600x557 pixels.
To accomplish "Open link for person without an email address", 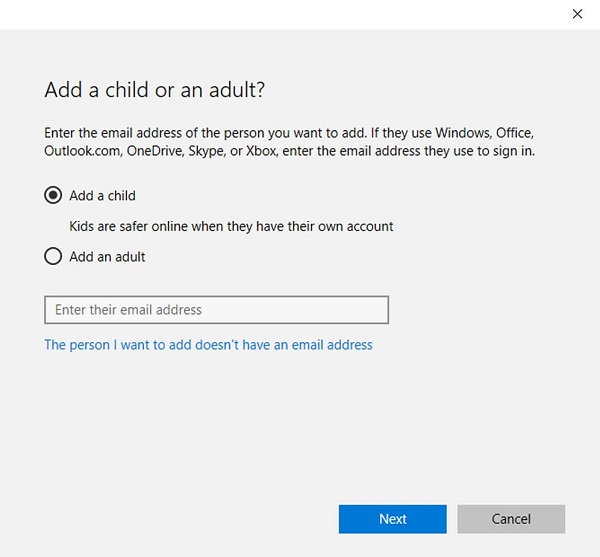I will (x=209, y=345).
